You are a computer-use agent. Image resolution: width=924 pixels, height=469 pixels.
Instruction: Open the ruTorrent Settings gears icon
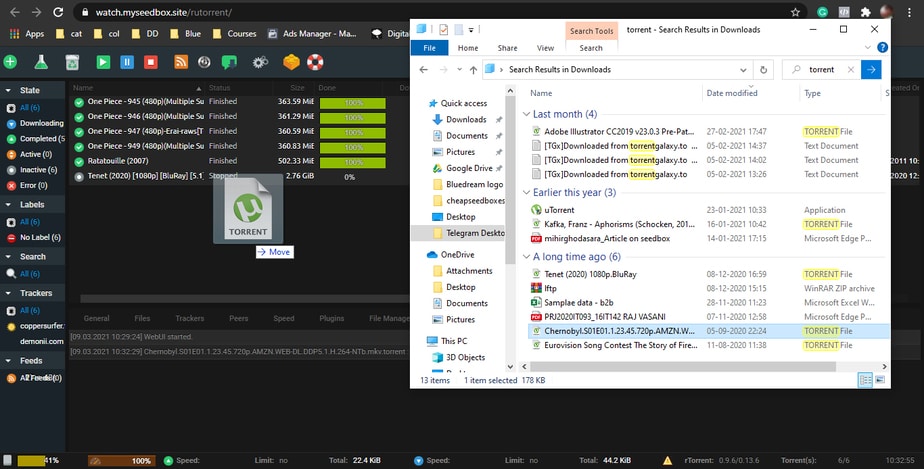coord(260,62)
